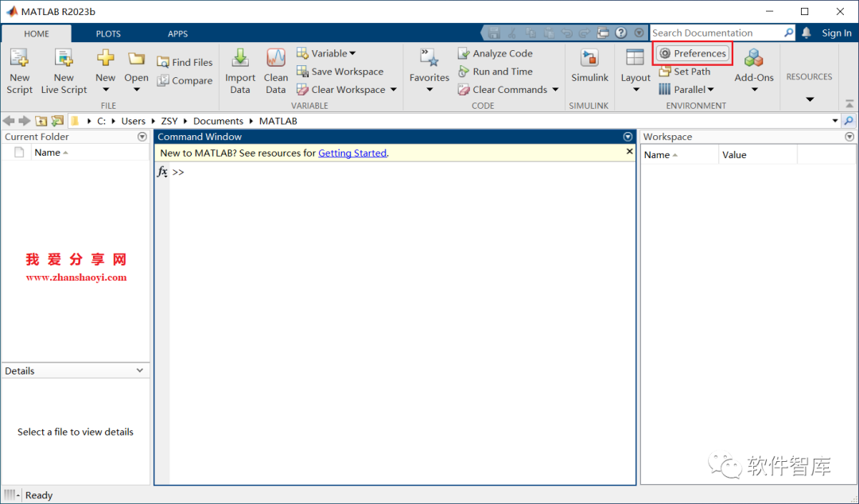Expand Favorites dropdown arrow

pos(429,90)
